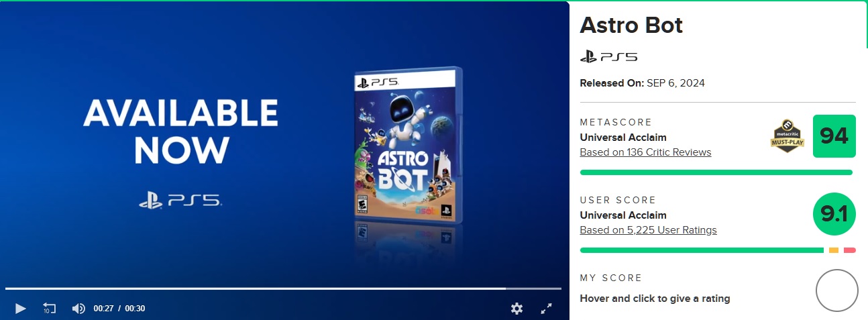Click the red negative user ratings segment
The width and height of the screenshot is (868, 320).
click(x=850, y=250)
